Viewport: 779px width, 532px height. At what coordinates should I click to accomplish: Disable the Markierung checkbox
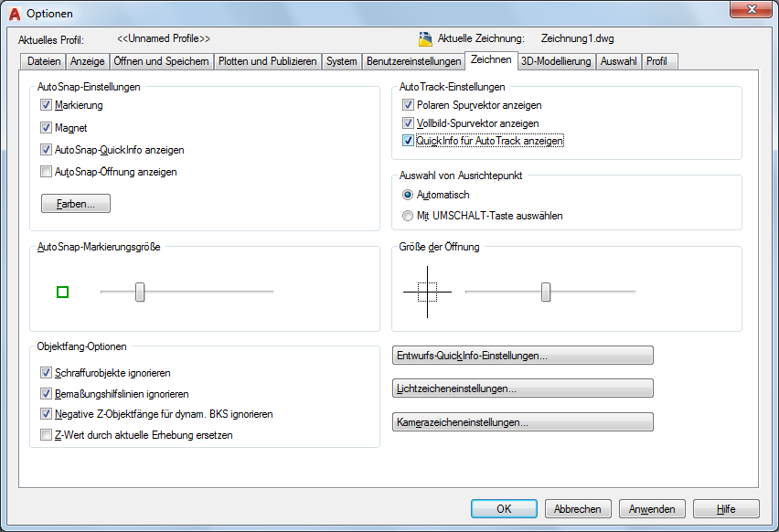tap(47, 106)
